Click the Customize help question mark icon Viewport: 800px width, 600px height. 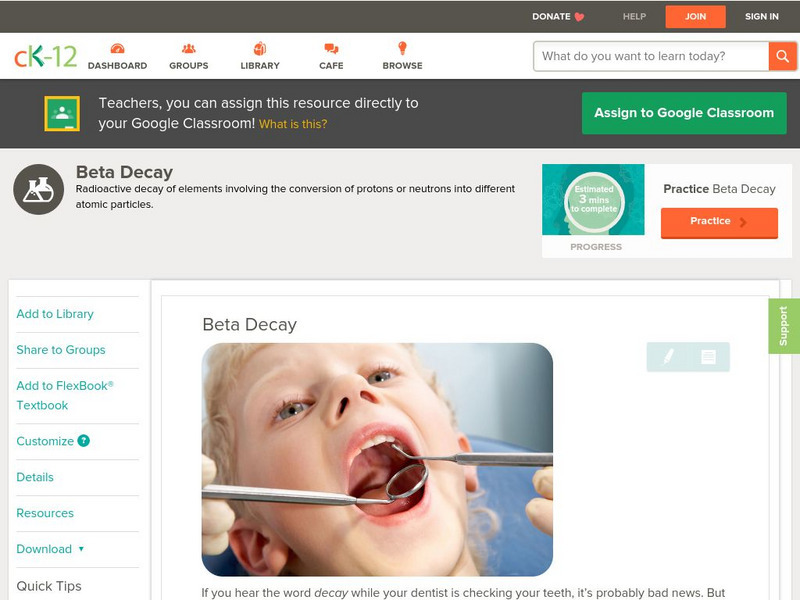[x=84, y=441]
